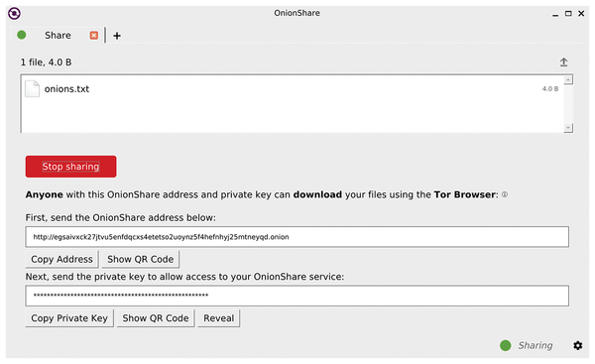Click file list scrollbar up arrow
595x364 pixels.
point(568,79)
